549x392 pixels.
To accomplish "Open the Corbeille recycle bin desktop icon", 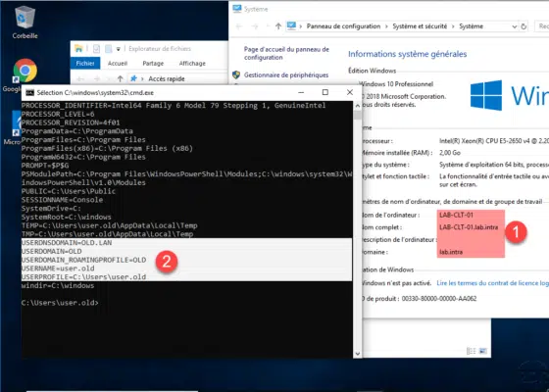I will 25,22.
